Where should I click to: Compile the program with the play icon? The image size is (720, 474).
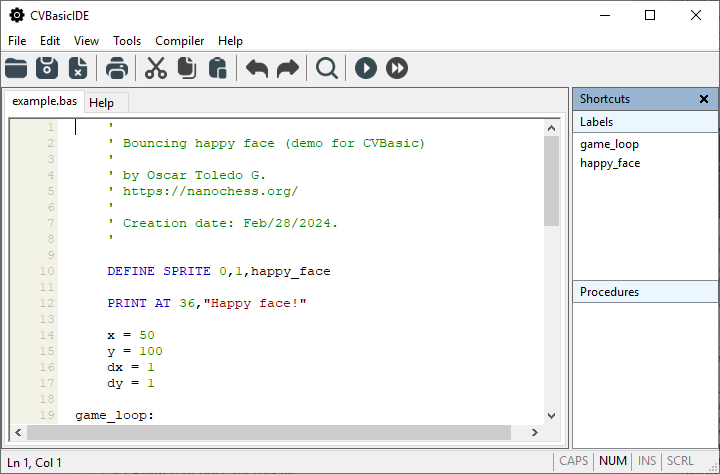pyautogui.click(x=366, y=68)
